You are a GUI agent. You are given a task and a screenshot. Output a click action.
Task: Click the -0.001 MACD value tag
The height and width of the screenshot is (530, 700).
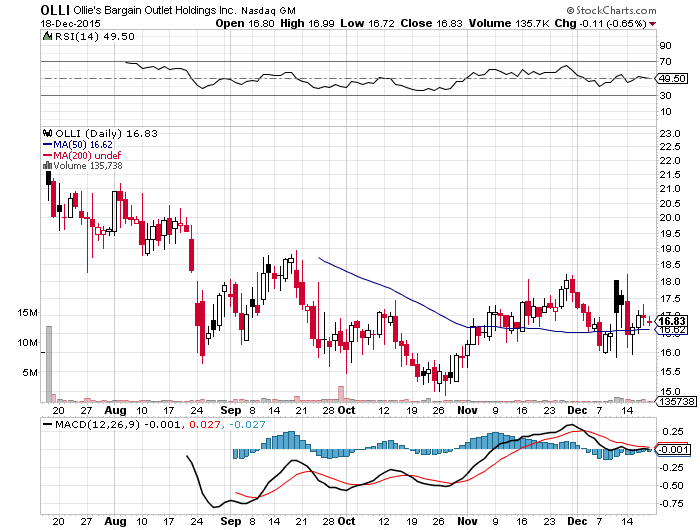click(674, 449)
